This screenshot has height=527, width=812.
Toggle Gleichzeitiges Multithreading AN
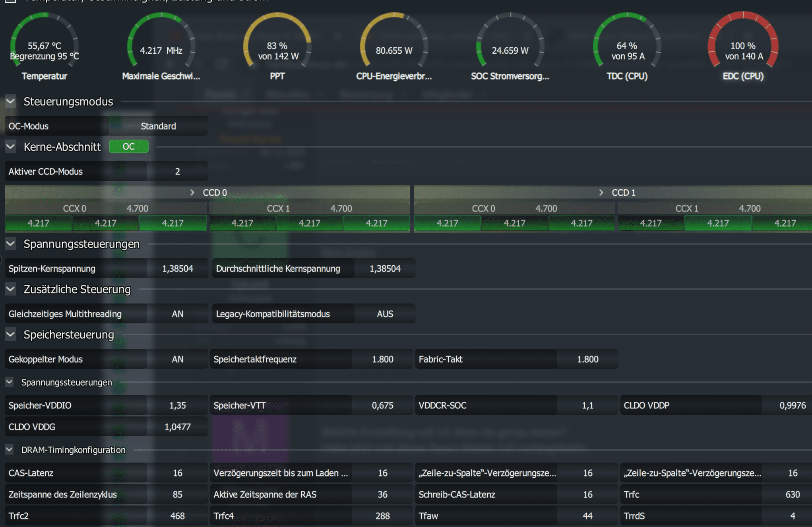click(177, 314)
